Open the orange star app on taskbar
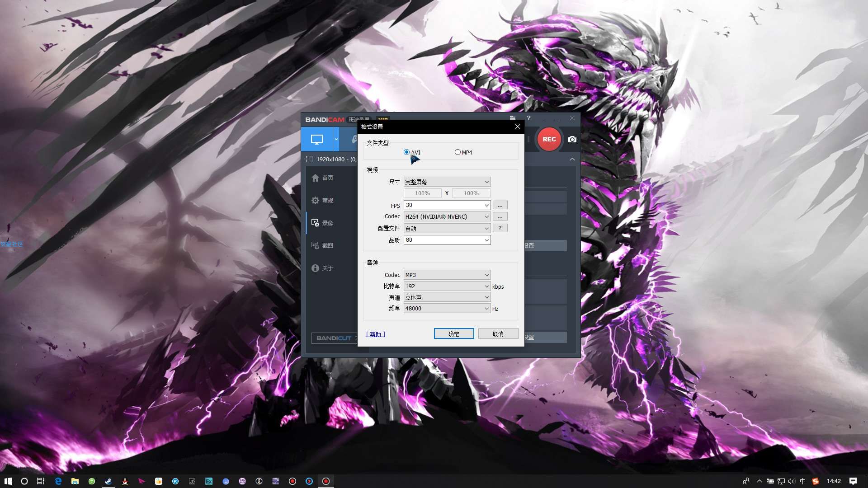Image resolution: width=868 pixels, height=488 pixels. [x=159, y=481]
